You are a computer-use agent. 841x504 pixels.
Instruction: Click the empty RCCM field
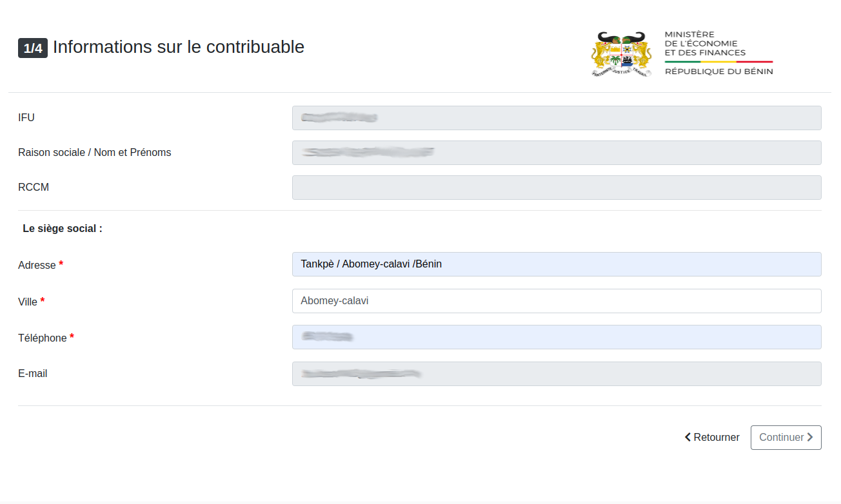557,188
